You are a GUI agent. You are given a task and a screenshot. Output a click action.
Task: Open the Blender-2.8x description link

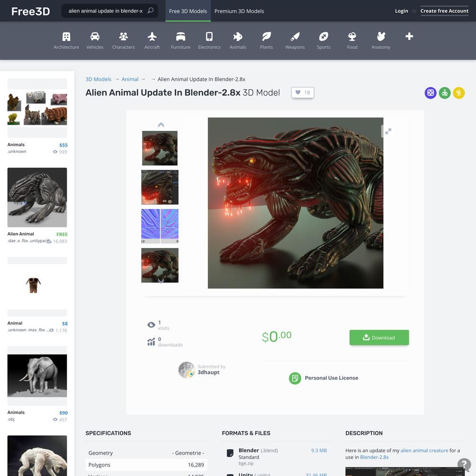pos(374,457)
